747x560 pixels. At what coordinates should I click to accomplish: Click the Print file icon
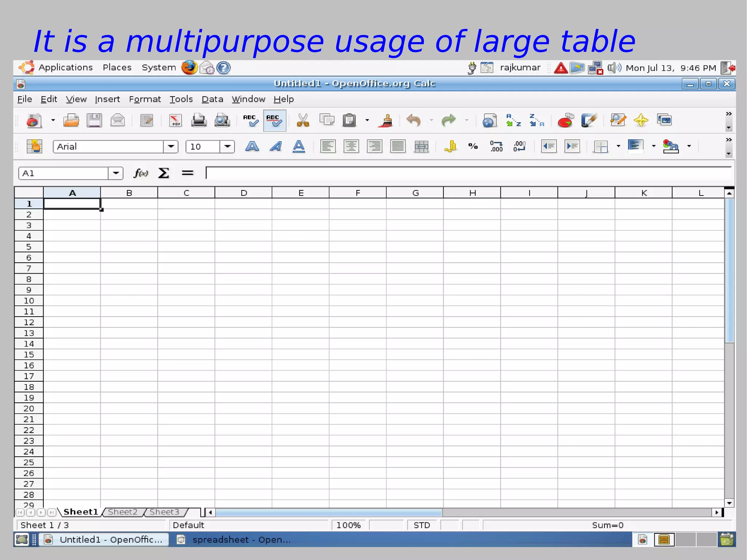(199, 120)
